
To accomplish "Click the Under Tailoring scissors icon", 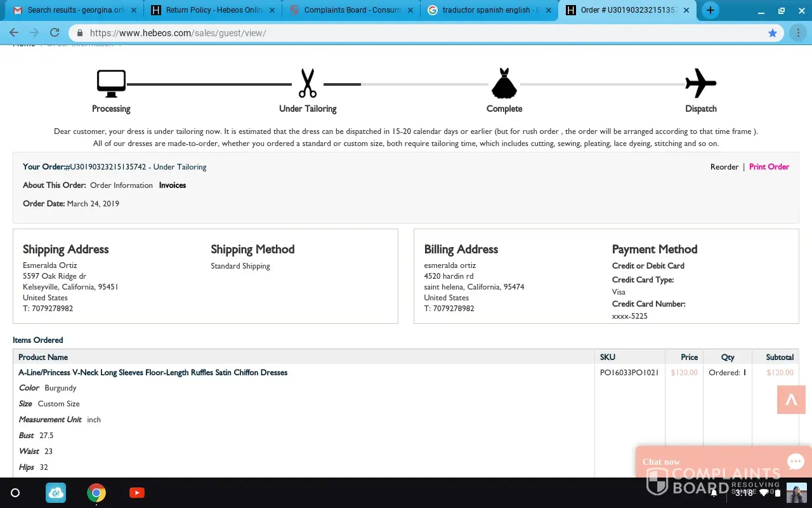I will coord(308,83).
